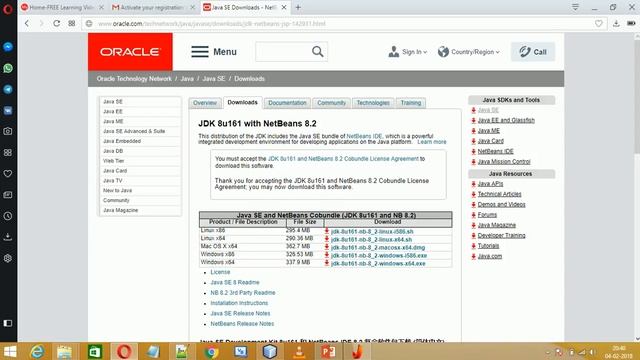Open the Community tab
This screenshot has width=640, height=360.
point(331,103)
